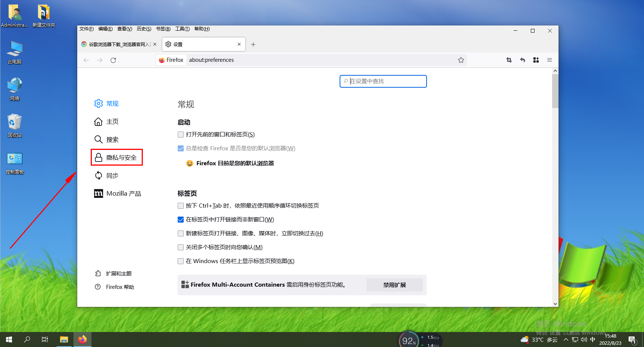Enable Ctrl+Tab 依照最近使用顺序 checkbox
The width and height of the screenshot is (644, 347).
click(x=181, y=206)
